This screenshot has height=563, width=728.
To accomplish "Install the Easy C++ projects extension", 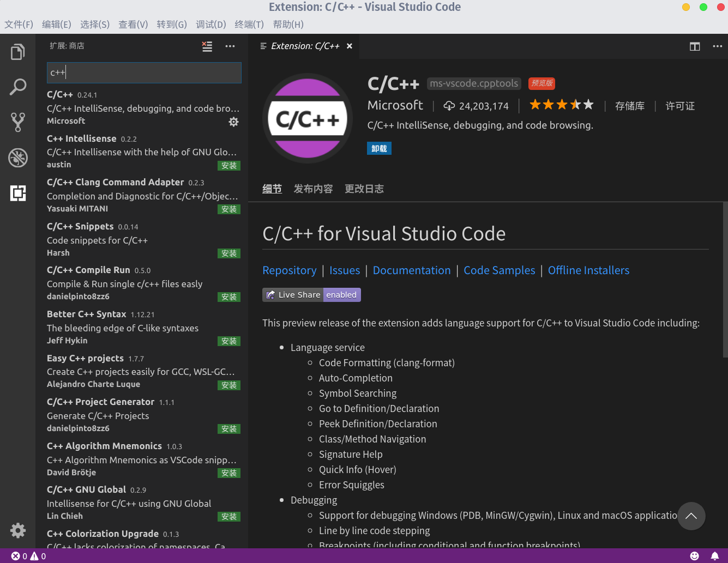I will (229, 385).
